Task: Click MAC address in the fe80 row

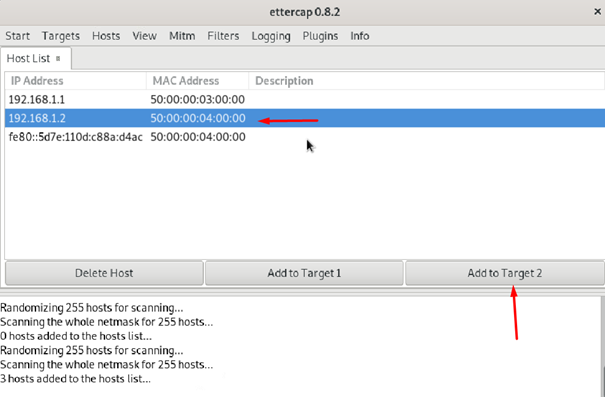Action: click(x=198, y=137)
